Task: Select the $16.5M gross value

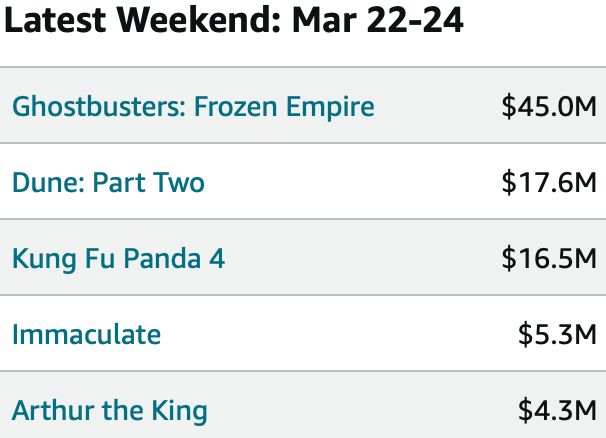Action: click(x=549, y=258)
